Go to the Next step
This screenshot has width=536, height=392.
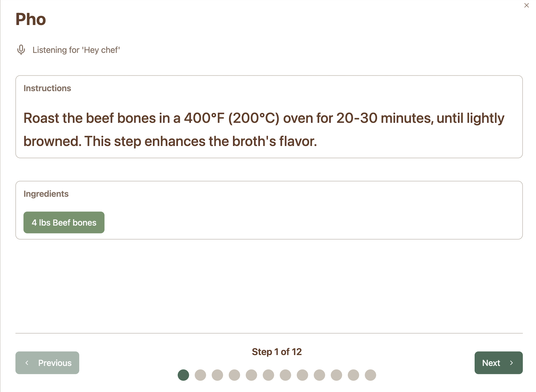[x=498, y=363]
